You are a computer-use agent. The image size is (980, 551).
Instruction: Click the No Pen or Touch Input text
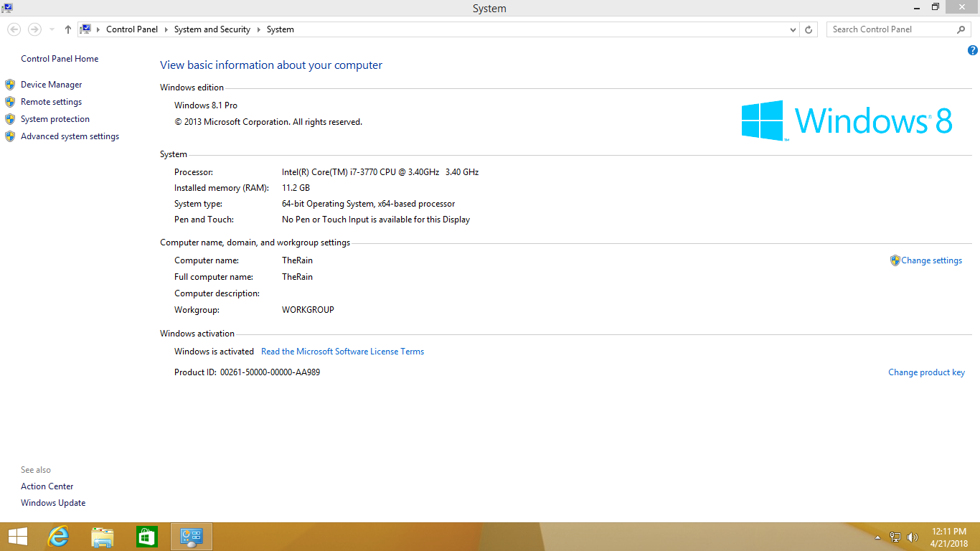[x=376, y=220]
